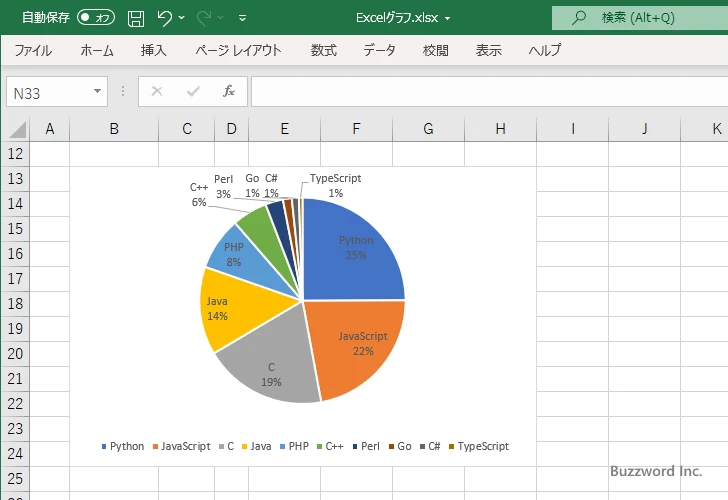Click the TypeScript 1% data label
Image resolution: width=728 pixels, height=500 pixels.
pos(335,185)
